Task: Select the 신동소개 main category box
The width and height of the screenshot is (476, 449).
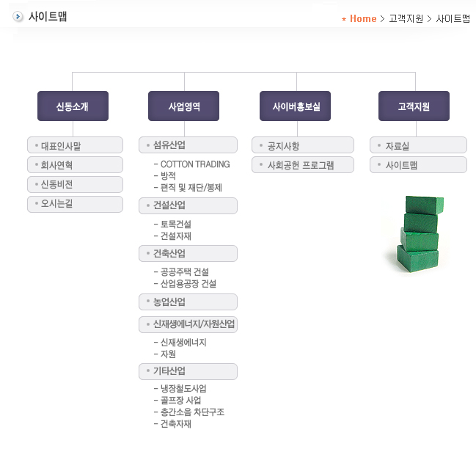Action: coord(73,106)
